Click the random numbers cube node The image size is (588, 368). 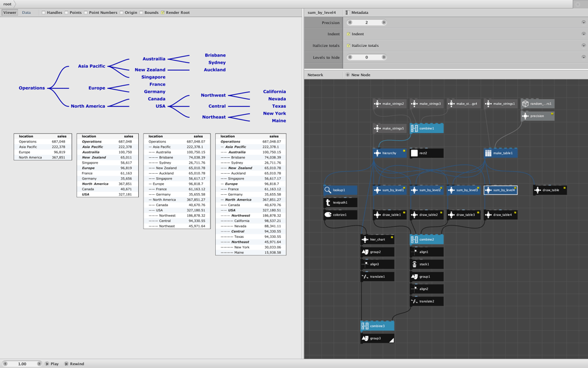537,104
